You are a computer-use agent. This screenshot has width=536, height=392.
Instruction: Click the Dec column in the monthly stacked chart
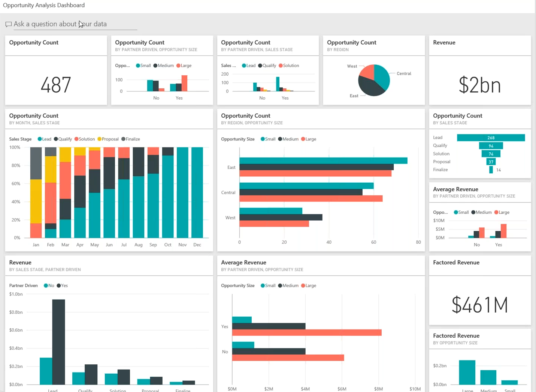coord(197,191)
